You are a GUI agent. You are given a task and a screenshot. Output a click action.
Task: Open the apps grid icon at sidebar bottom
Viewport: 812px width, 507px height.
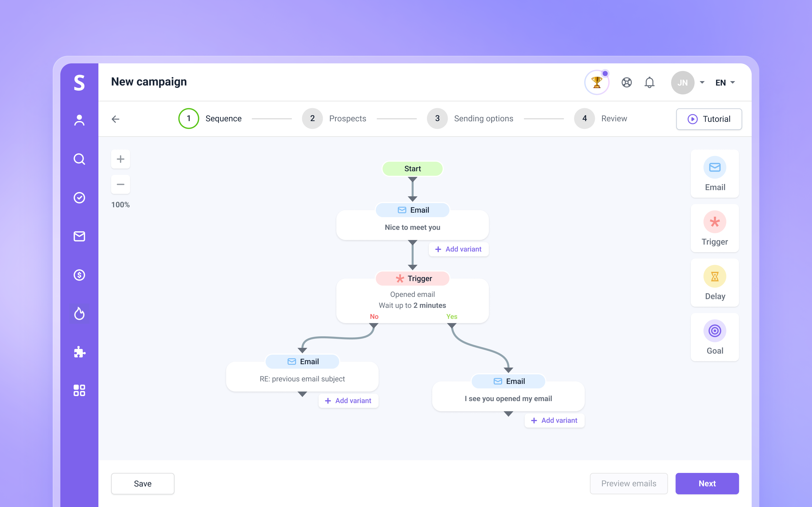coord(79,390)
